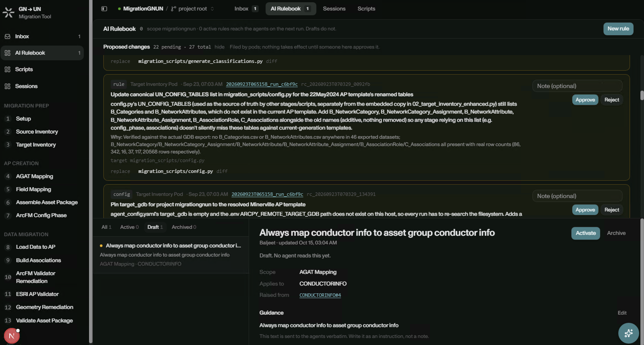The height and width of the screenshot is (345, 644).
Task: Select the AI Rulebook top tab
Action: click(x=291, y=9)
